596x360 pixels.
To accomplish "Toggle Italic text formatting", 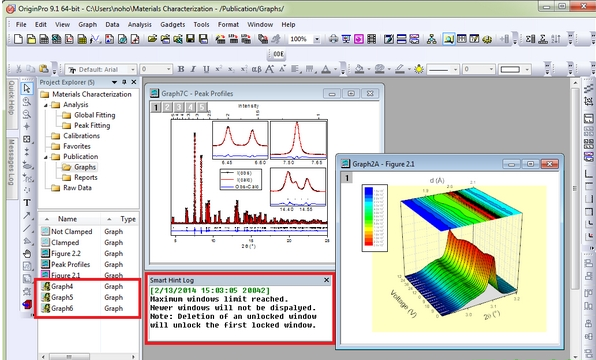I will (193, 69).
